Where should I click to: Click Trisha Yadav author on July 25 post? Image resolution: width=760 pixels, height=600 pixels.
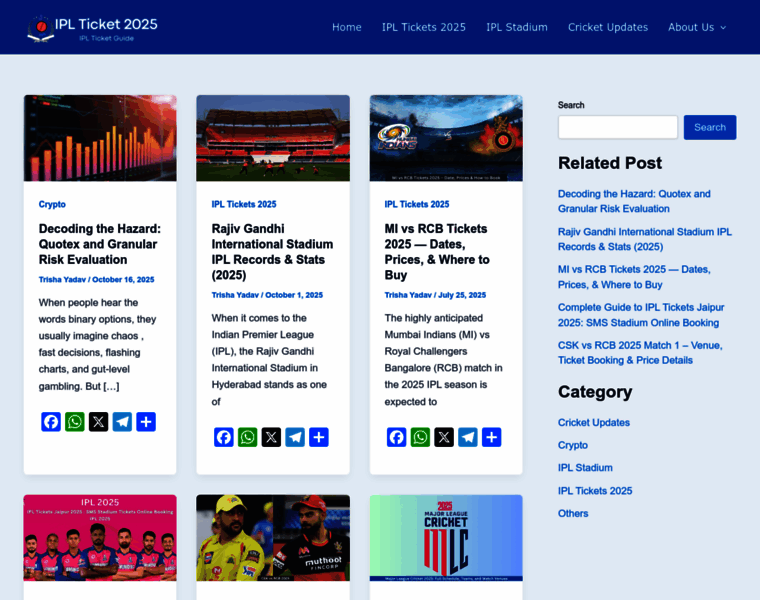pyautogui.click(x=408, y=295)
